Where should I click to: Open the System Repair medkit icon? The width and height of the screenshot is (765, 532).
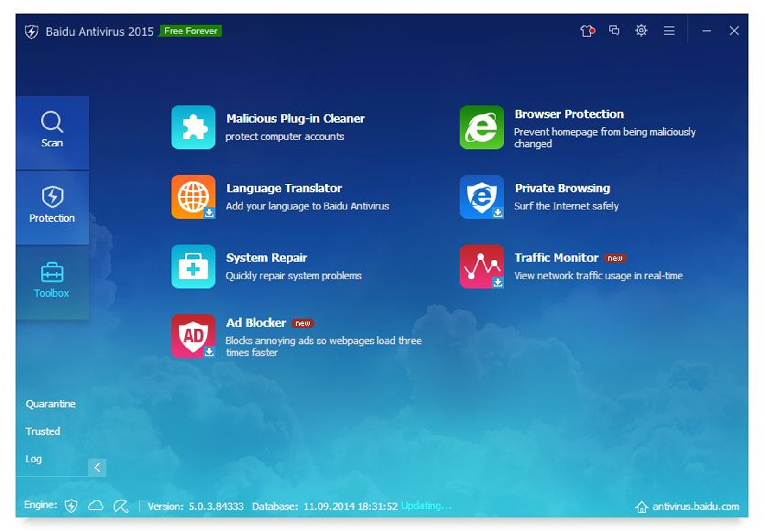point(193,266)
